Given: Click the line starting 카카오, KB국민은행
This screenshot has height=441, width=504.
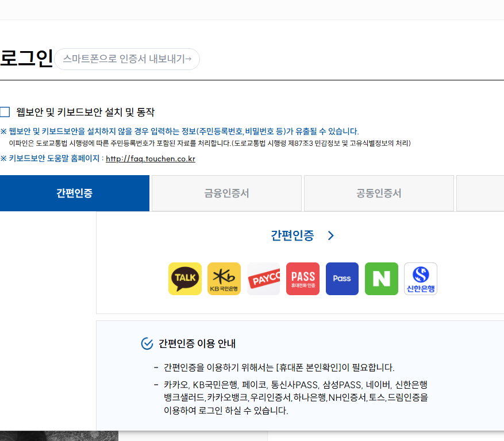Looking at the screenshot, I should tap(295, 385).
